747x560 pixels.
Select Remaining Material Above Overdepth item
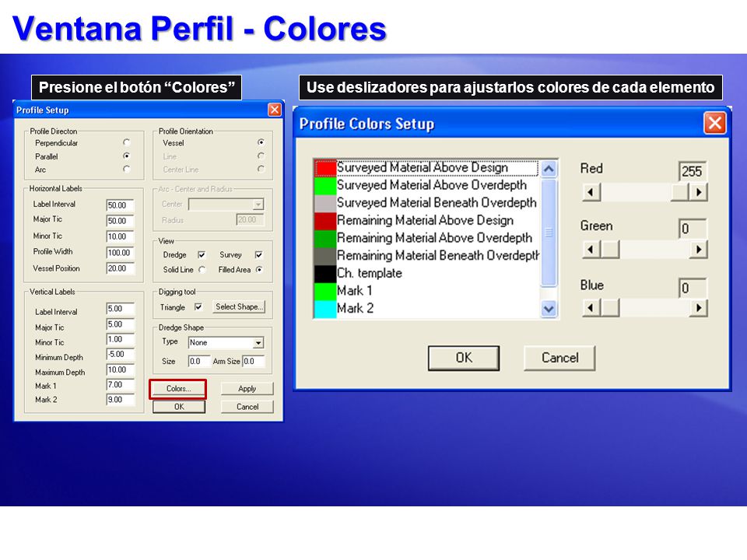(x=426, y=238)
